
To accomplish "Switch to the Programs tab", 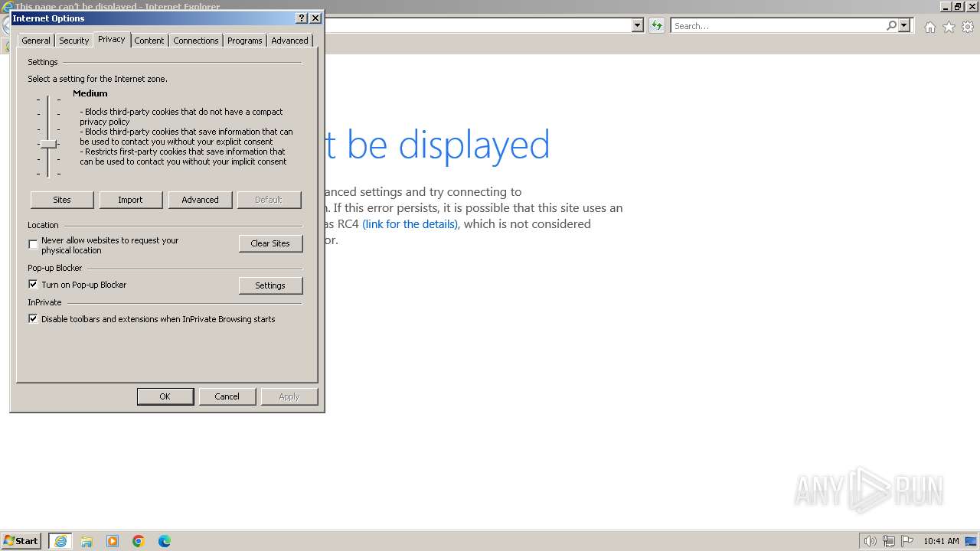I will [245, 41].
